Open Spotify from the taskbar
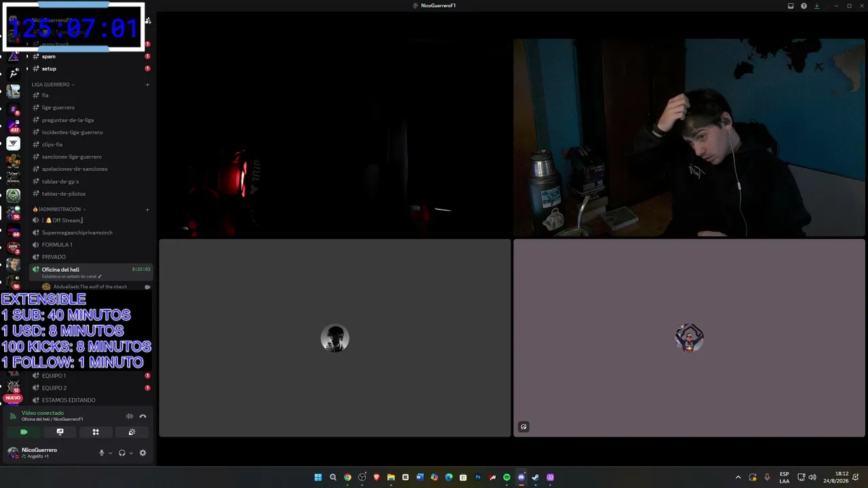 [x=507, y=477]
